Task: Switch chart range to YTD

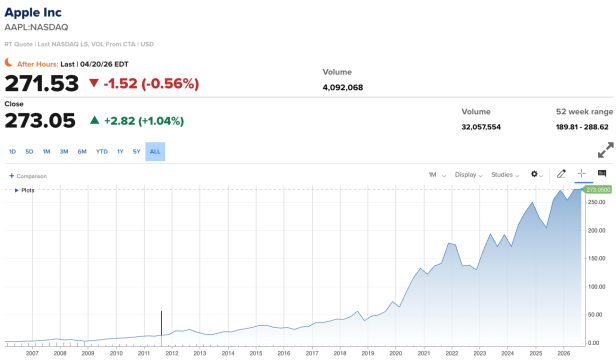Action: point(102,152)
